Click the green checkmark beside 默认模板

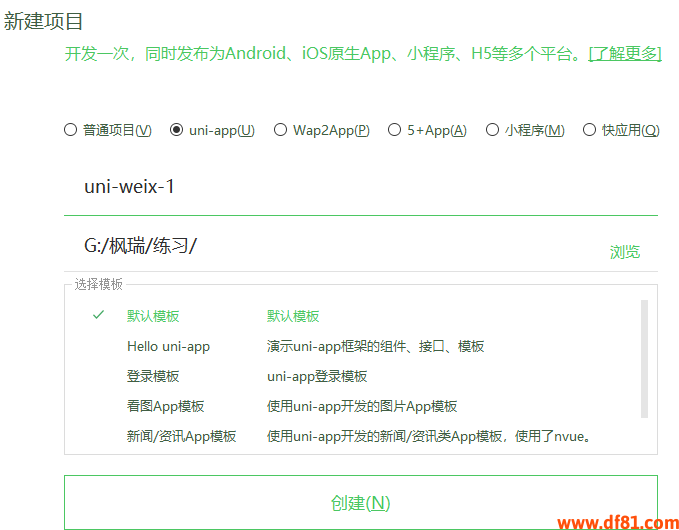[x=99, y=315]
